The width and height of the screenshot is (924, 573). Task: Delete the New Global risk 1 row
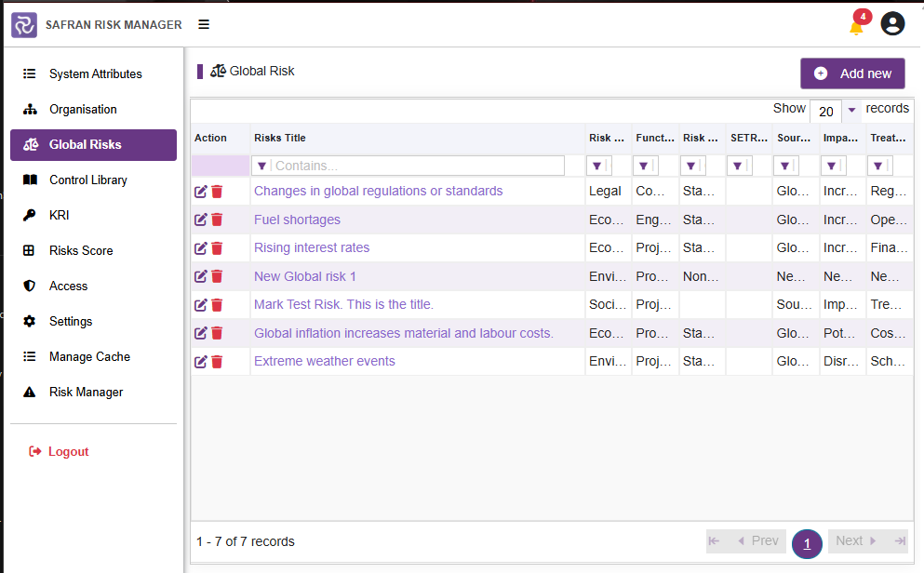point(217,276)
